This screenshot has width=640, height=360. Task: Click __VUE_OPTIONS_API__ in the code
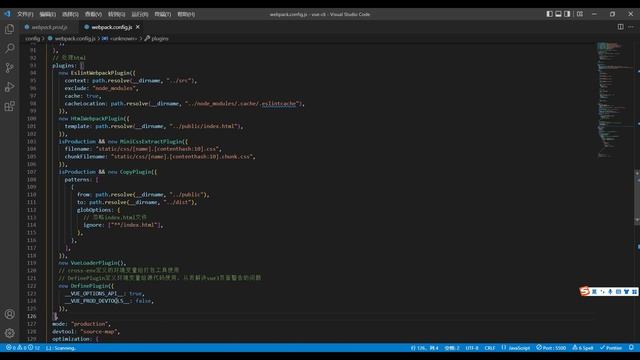(x=94, y=293)
